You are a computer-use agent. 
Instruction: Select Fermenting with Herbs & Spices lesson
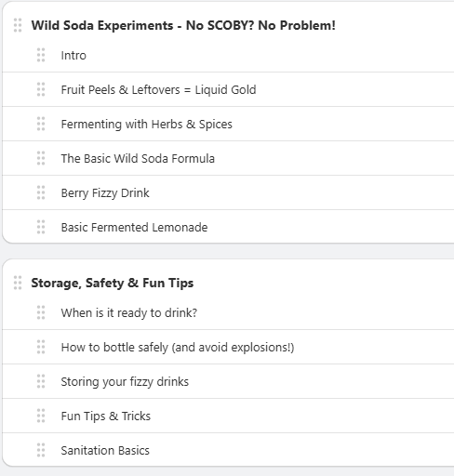pyautogui.click(x=146, y=125)
